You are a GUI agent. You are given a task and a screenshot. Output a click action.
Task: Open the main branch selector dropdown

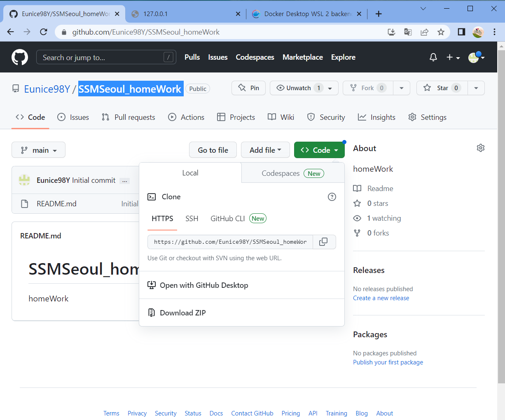(38, 150)
